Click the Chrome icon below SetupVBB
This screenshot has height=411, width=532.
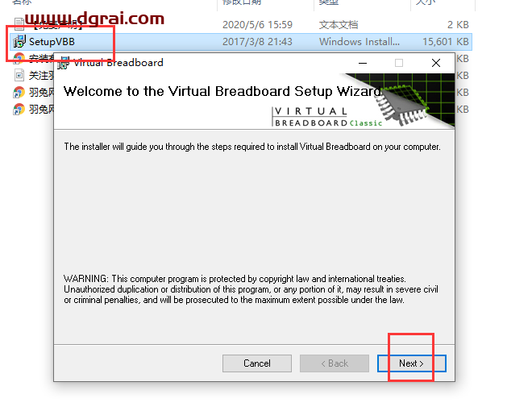click(19, 58)
